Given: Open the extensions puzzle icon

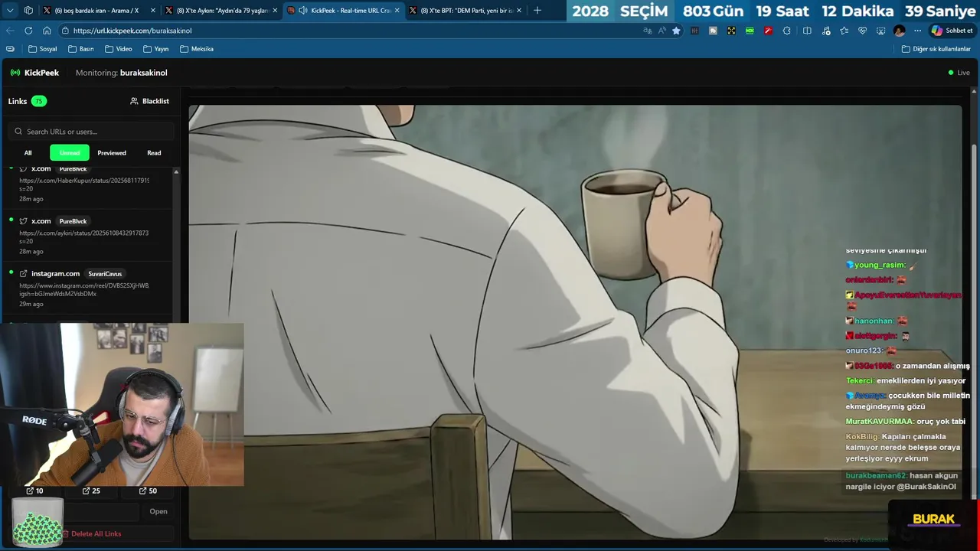Looking at the screenshot, I should click(786, 31).
